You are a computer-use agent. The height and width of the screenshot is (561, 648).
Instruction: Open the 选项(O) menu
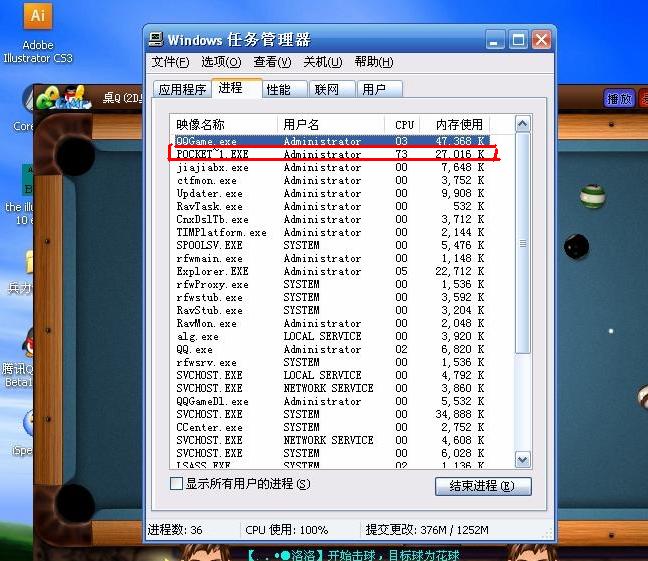coord(221,62)
